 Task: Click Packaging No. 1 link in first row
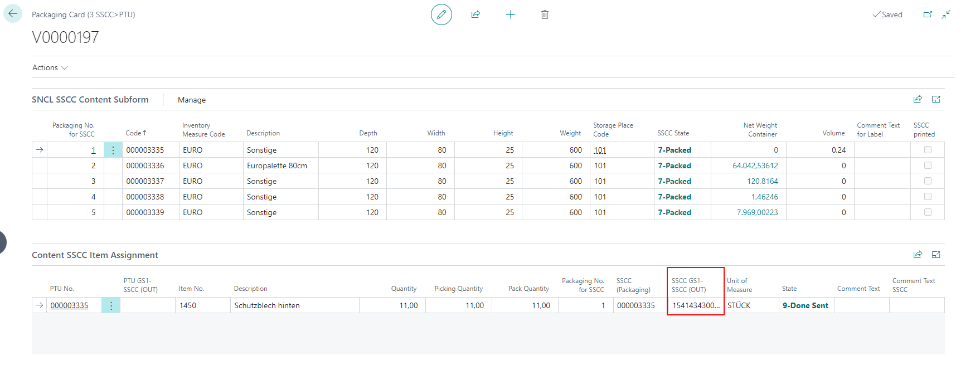click(93, 150)
